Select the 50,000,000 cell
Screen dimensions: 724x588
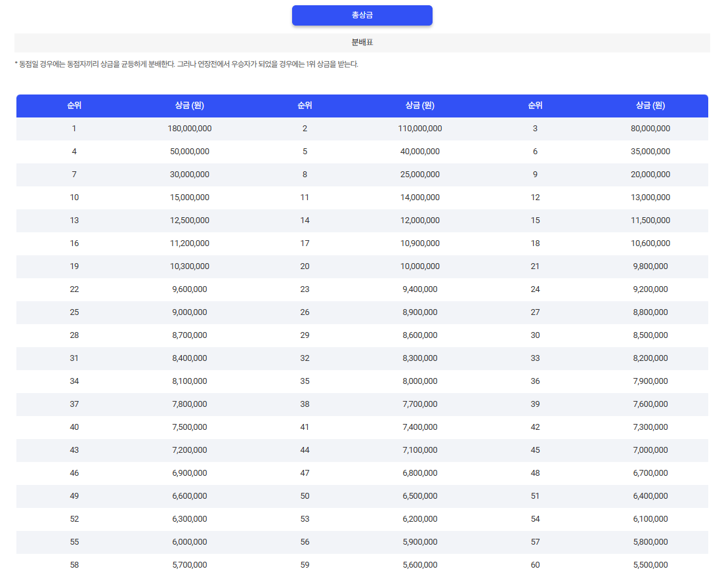point(189,152)
